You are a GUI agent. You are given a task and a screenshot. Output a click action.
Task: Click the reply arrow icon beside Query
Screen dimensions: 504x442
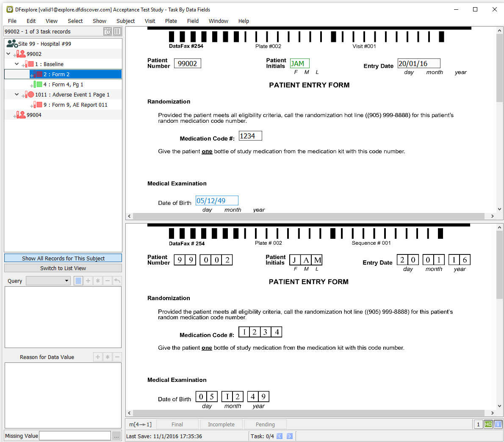117,281
